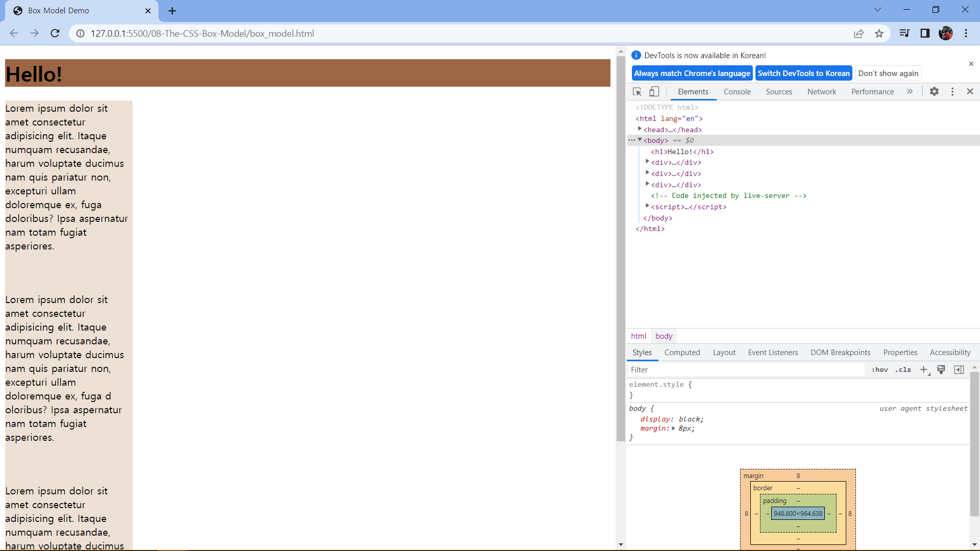This screenshot has width=980, height=551.
Task: Toggle the computed styles sidebar icon
Action: tap(959, 370)
